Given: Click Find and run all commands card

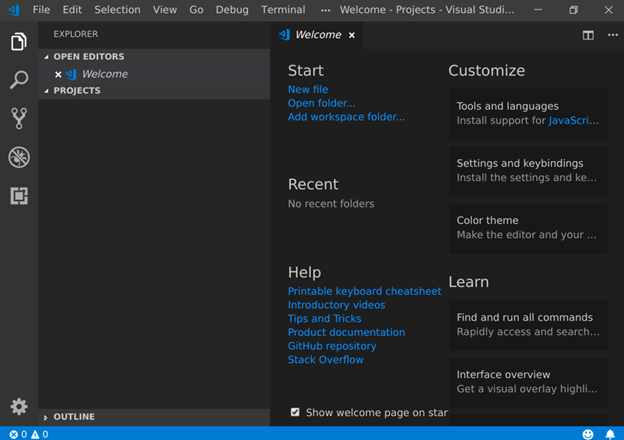Looking at the screenshot, I should pos(528,325).
